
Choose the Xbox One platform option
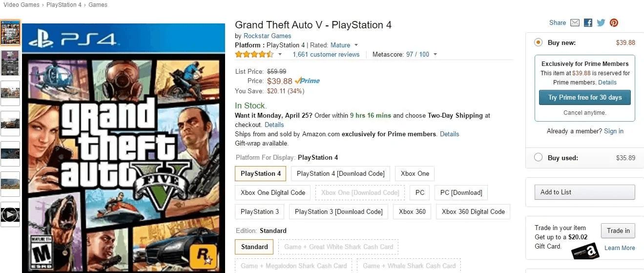point(415,173)
